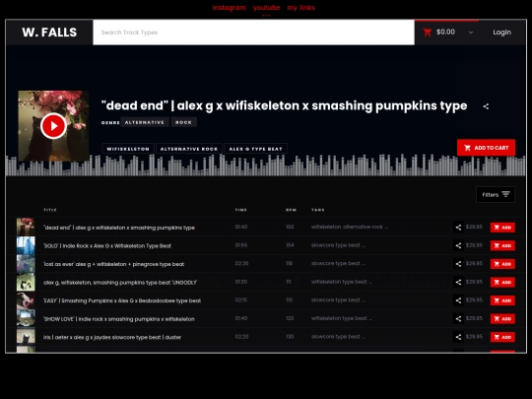532x399 pixels.
Task: Share the iris aeter track
Action: 458,337
